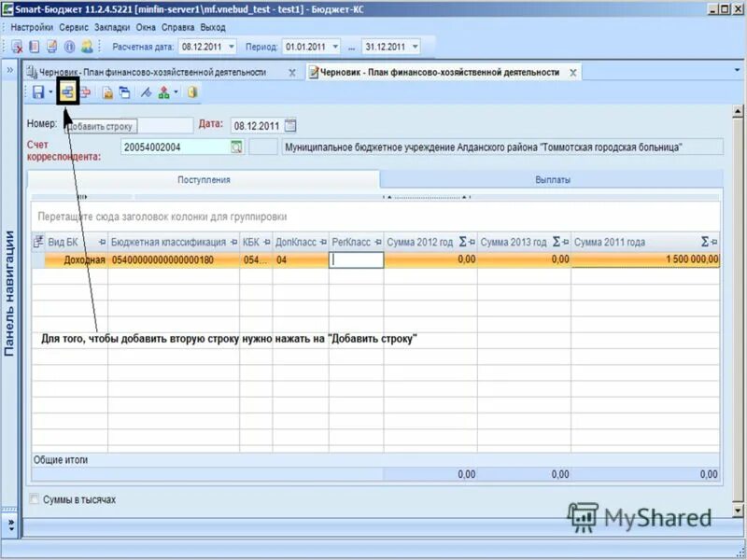747x560 pixels.
Task: Open period start 01.01.2011 dropdown arrow
Action: coord(335,47)
